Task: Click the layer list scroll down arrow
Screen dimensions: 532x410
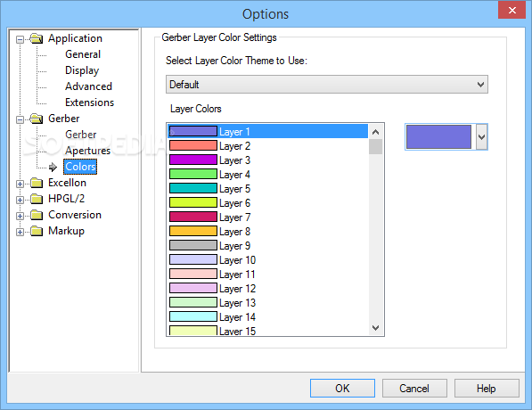Action: [375, 328]
